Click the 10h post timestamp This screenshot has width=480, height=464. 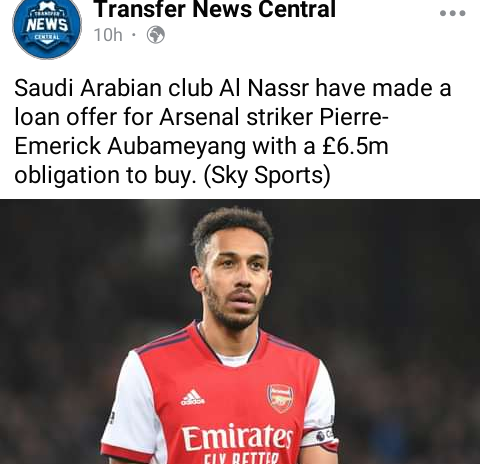108,35
